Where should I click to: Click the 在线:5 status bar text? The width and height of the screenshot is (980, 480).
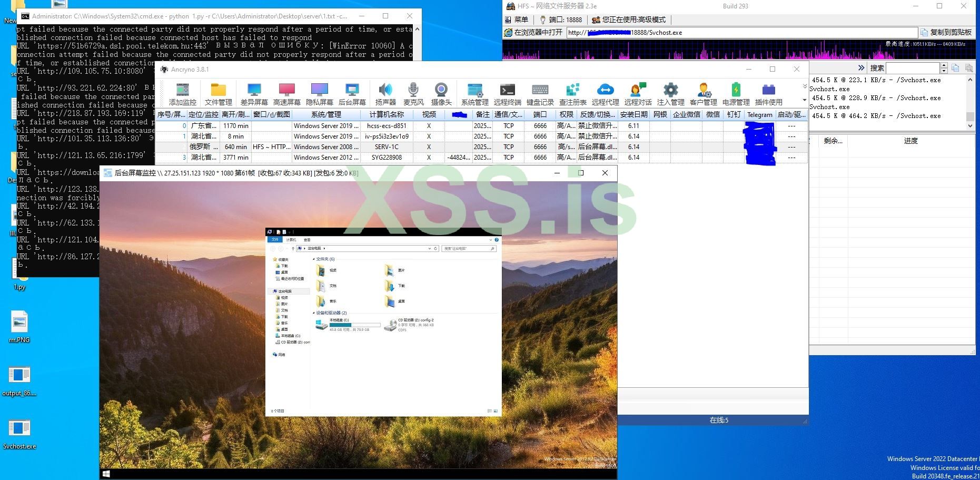tap(719, 420)
